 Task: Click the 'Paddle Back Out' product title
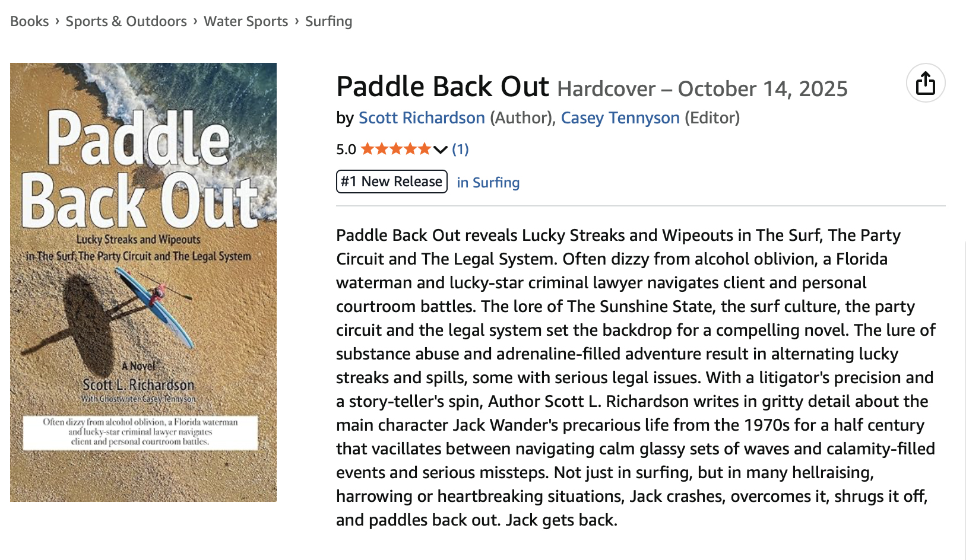pos(442,87)
